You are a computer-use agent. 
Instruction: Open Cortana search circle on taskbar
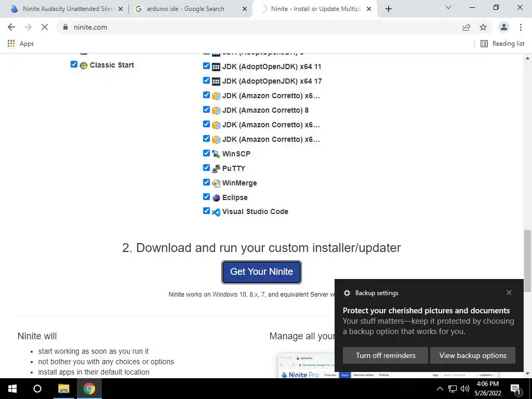[37, 389]
